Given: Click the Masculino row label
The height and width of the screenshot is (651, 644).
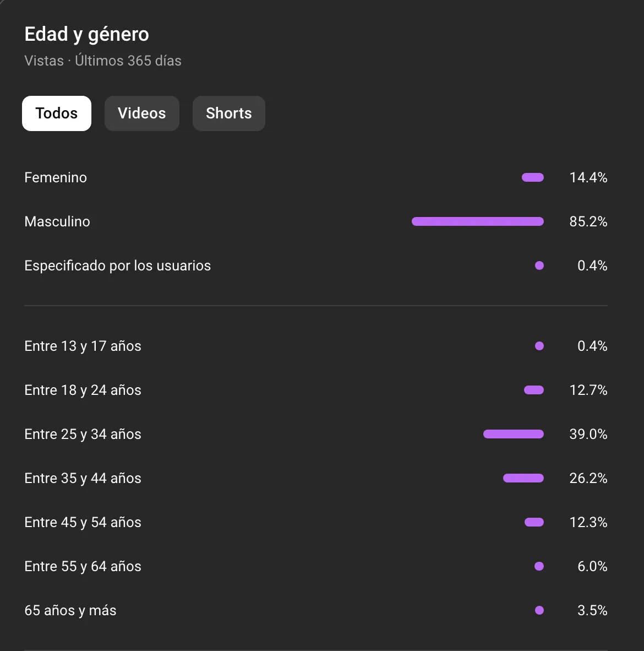Looking at the screenshot, I should pos(57,221).
